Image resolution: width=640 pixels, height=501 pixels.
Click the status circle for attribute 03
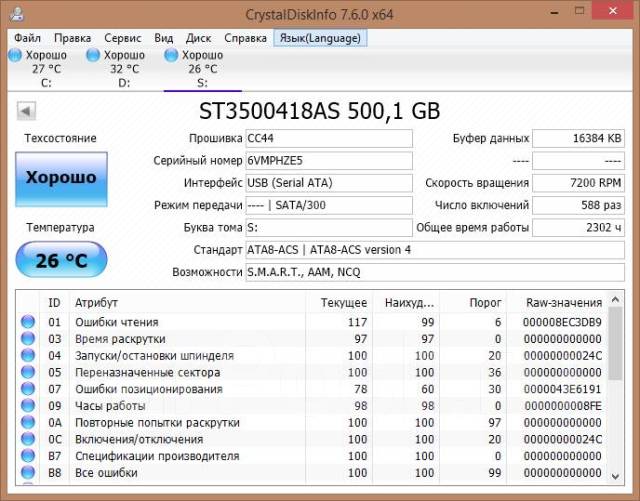[x=28, y=338]
